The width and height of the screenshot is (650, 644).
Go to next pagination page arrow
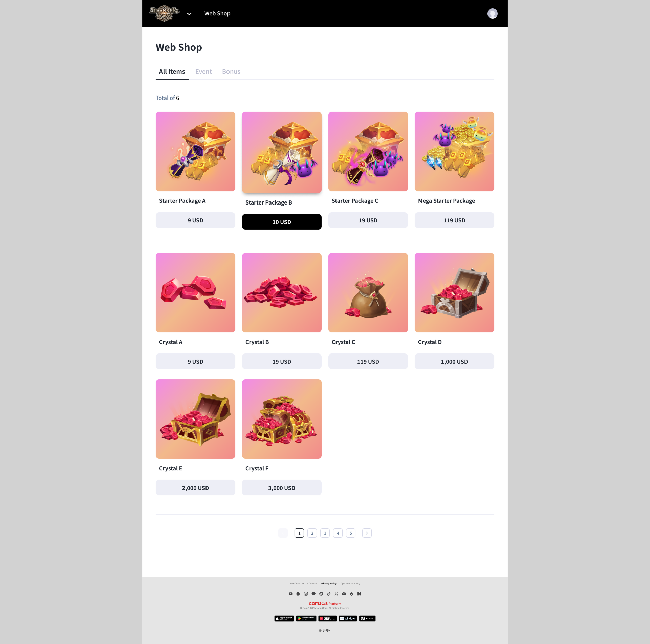[x=367, y=533]
